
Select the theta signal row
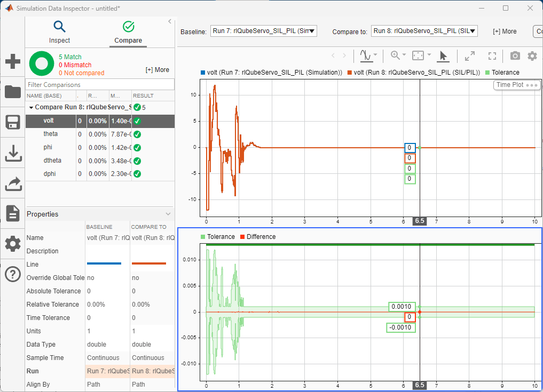tap(51, 134)
